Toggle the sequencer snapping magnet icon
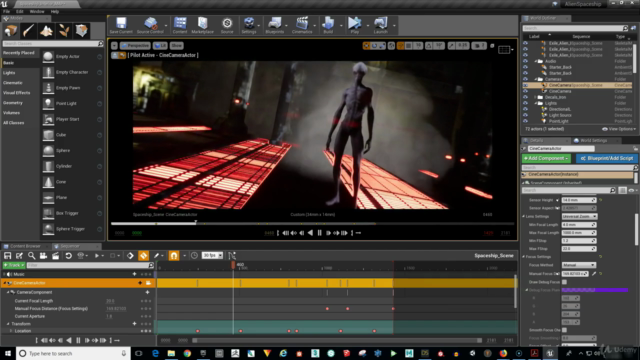Image resolution: width=640 pixels, height=360 pixels. 174,256
